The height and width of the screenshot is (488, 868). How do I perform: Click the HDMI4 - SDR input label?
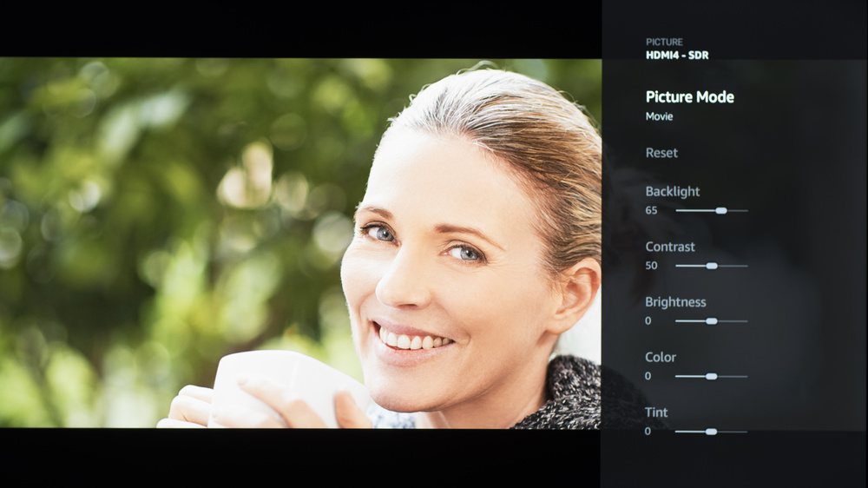pos(677,55)
